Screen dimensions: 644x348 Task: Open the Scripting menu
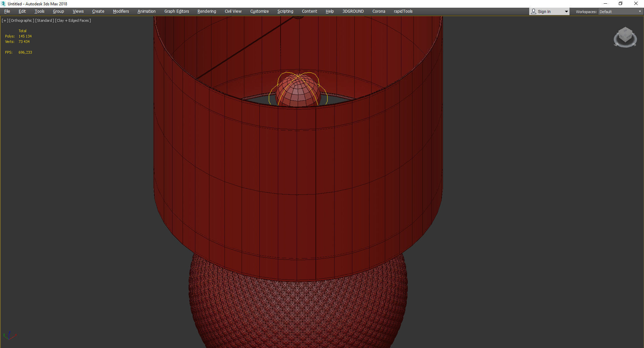[x=285, y=11]
